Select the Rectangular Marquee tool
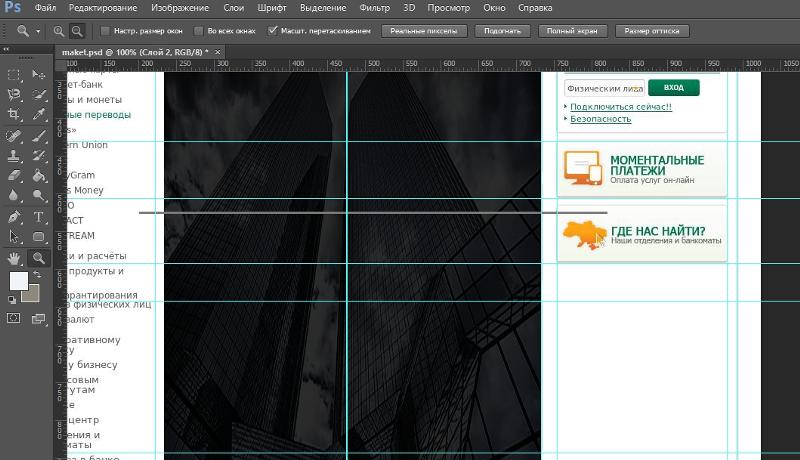The image size is (800, 460). point(14,75)
